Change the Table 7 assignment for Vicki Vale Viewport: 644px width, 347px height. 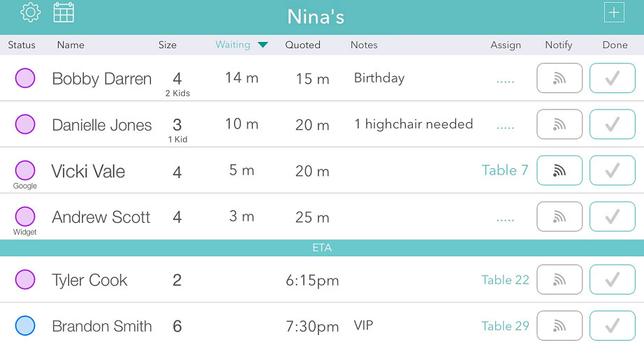point(505,170)
